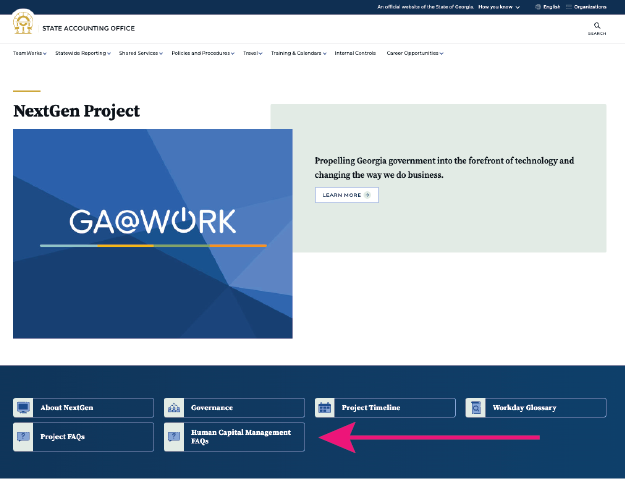The image size is (625, 480).
Task: Click the GA@WORK banner image
Action: [x=153, y=234]
